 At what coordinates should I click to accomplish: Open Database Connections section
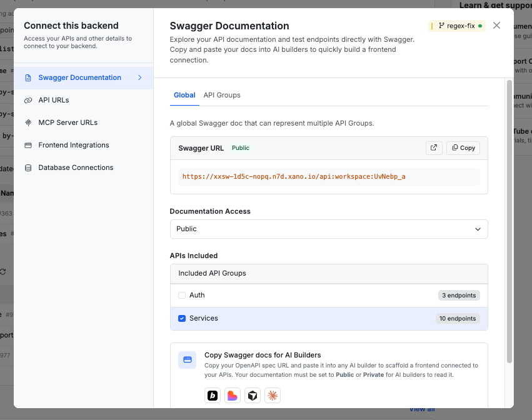point(84,167)
